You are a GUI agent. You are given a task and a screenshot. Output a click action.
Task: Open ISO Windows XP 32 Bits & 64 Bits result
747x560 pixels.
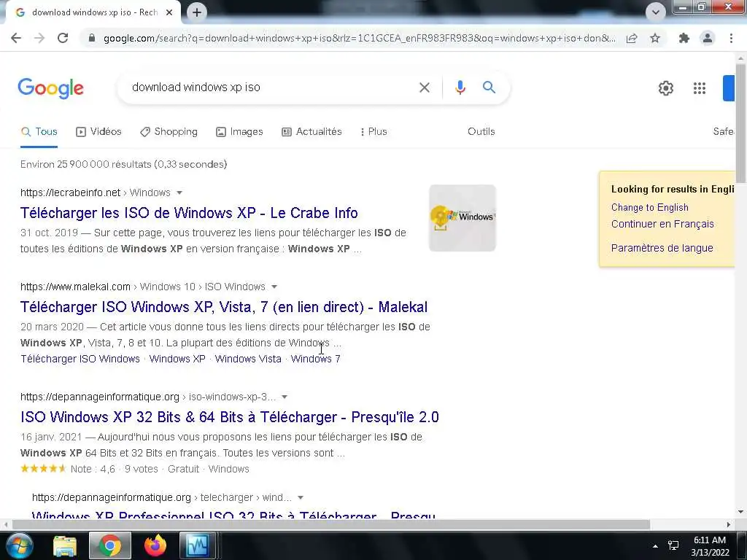pos(230,417)
